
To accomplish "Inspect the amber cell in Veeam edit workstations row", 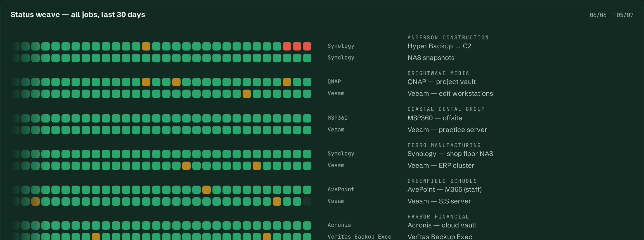I will [247, 94].
